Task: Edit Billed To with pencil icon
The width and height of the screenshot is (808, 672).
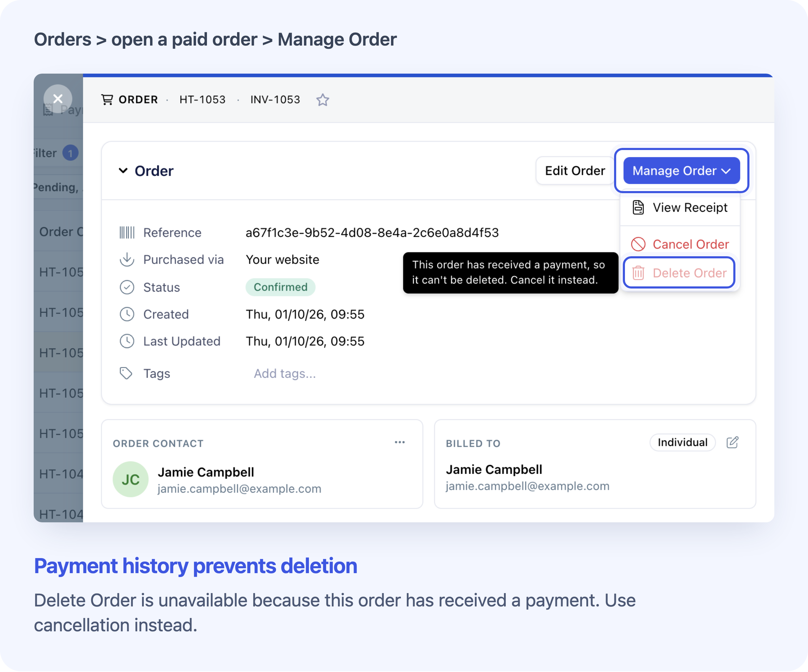Action: tap(732, 442)
